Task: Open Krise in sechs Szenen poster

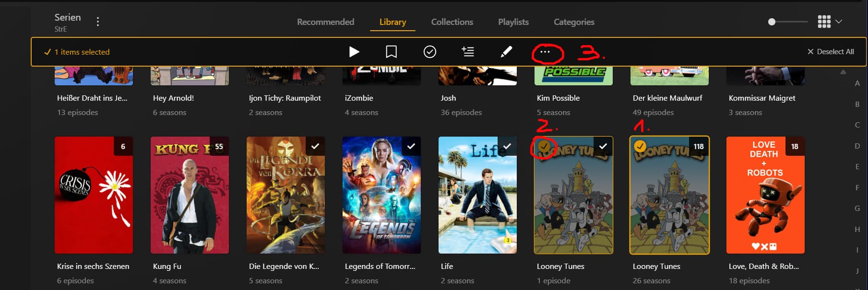Action: (x=94, y=195)
